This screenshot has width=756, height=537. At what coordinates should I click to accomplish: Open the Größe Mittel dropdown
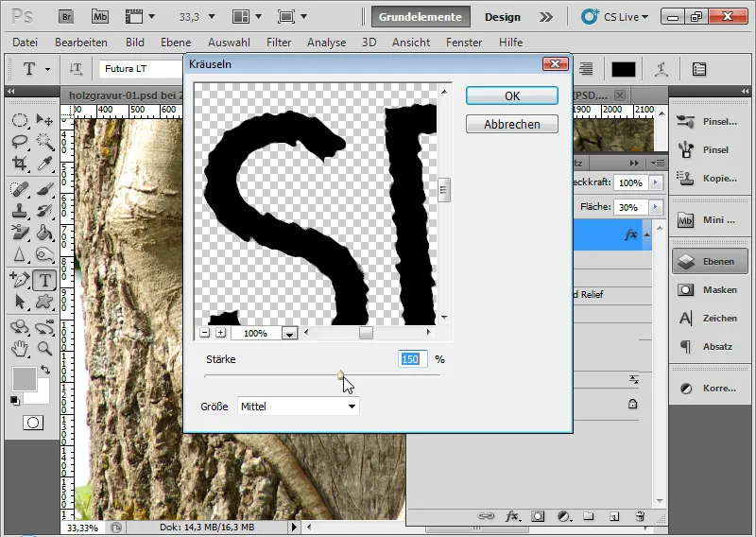point(298,407)
